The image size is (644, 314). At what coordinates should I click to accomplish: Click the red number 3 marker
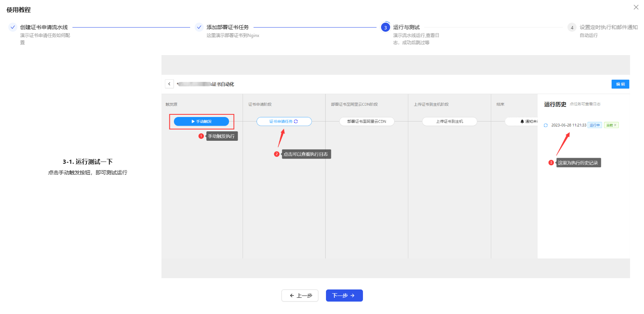click(x=551, y=163)
